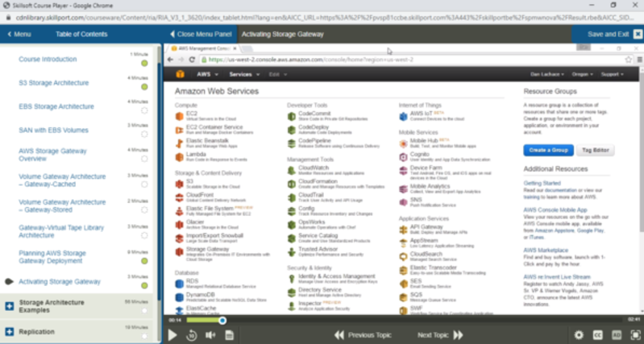Open Dan Lachance account dropdown
This screenshot has height=344, width=644.
[547, 74]
